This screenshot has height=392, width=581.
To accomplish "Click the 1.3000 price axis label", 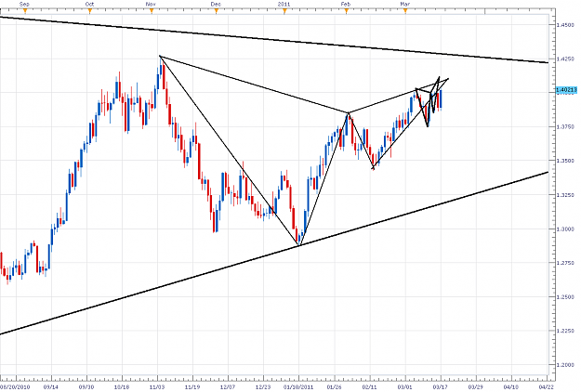I will pyautogui.click(x=565, y=229).
